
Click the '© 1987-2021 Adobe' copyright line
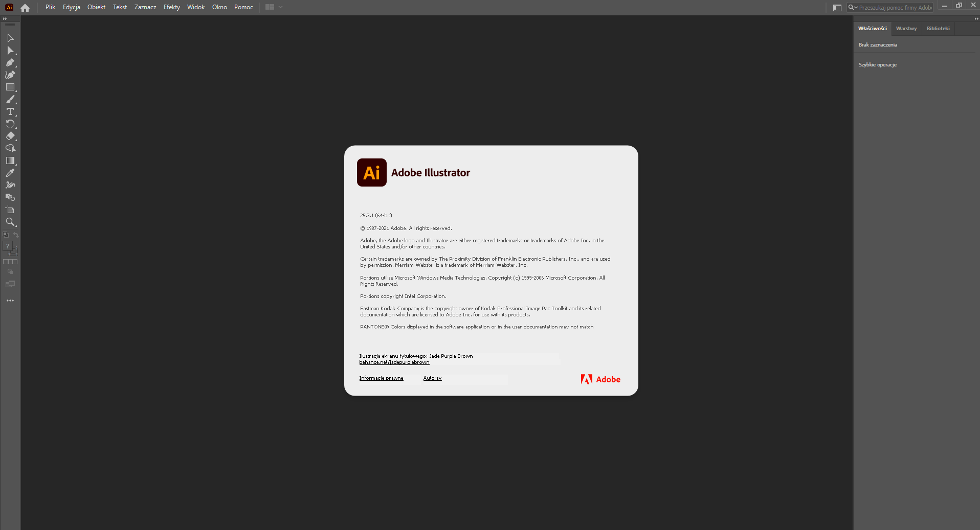point(406,228)
